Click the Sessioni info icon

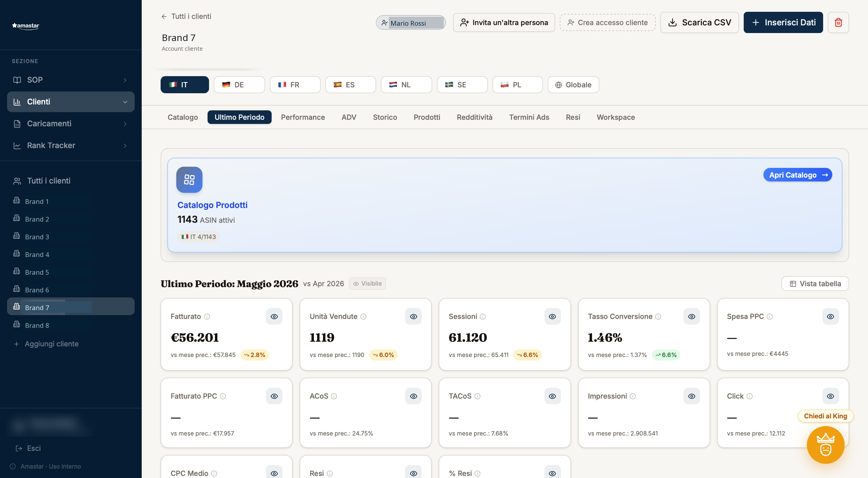click(482, 317)
